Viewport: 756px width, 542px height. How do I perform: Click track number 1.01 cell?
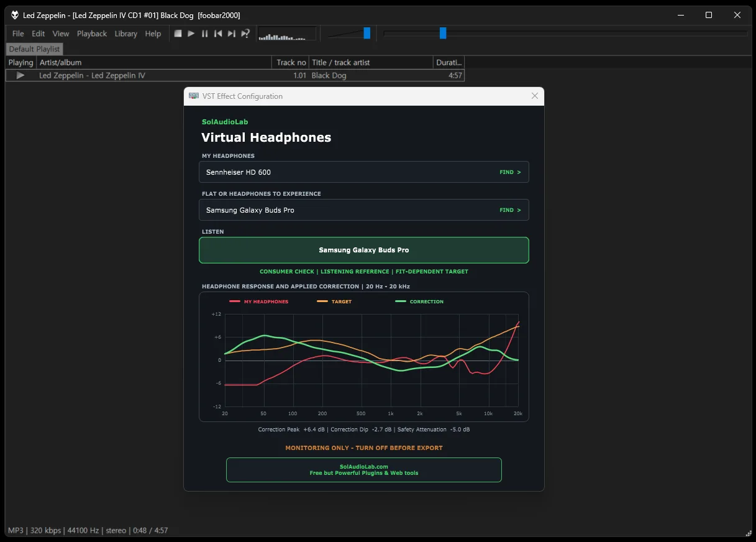[299, 75]
